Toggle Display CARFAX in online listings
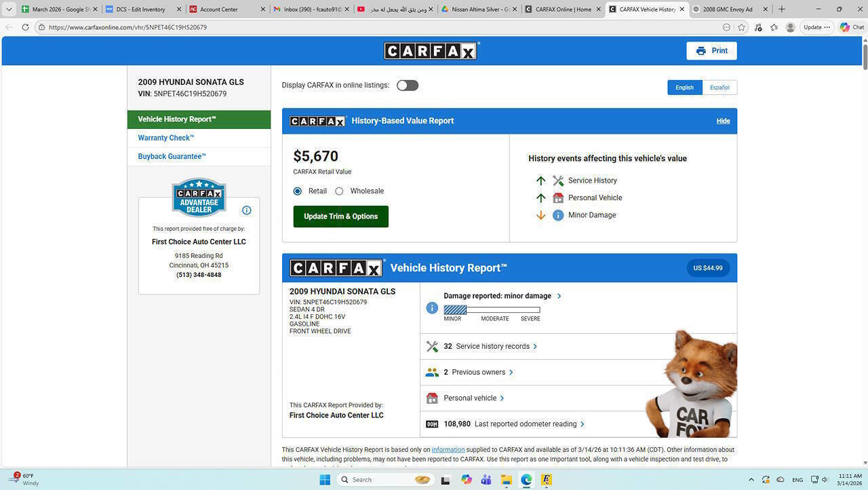The height and width of the screenshot is (490, 868). point(408,86)
